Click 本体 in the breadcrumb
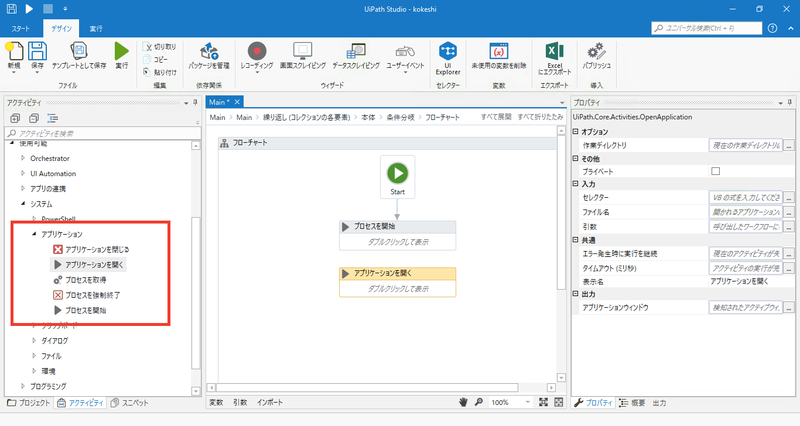This screenshot has width=800, height=426. click(x=368, y=117)
